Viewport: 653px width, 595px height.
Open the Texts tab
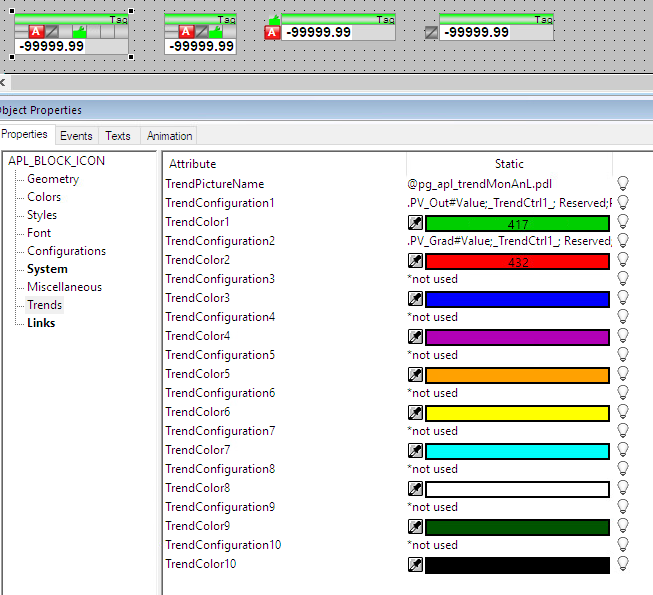tap(118, 136)
